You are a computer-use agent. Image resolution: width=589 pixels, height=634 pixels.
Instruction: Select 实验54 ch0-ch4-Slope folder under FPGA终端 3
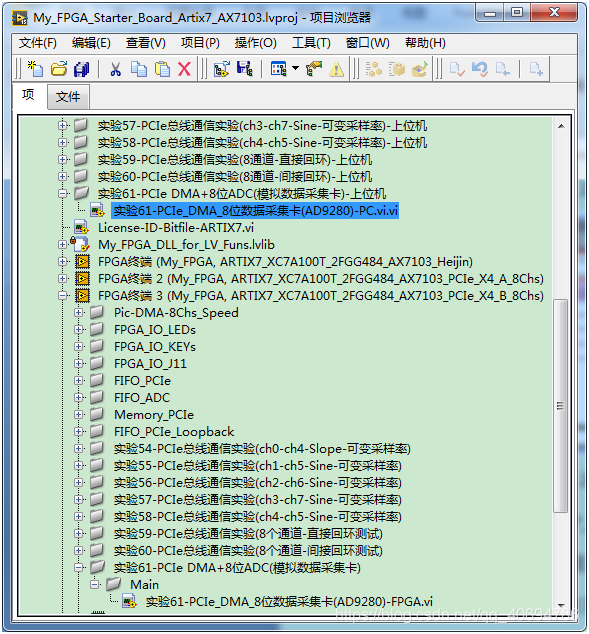click(262, 448)
